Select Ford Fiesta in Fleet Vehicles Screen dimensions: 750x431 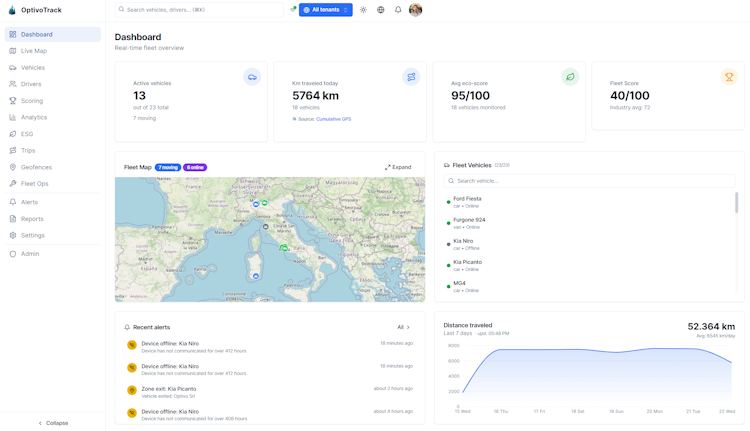click(x=589, y=202)
